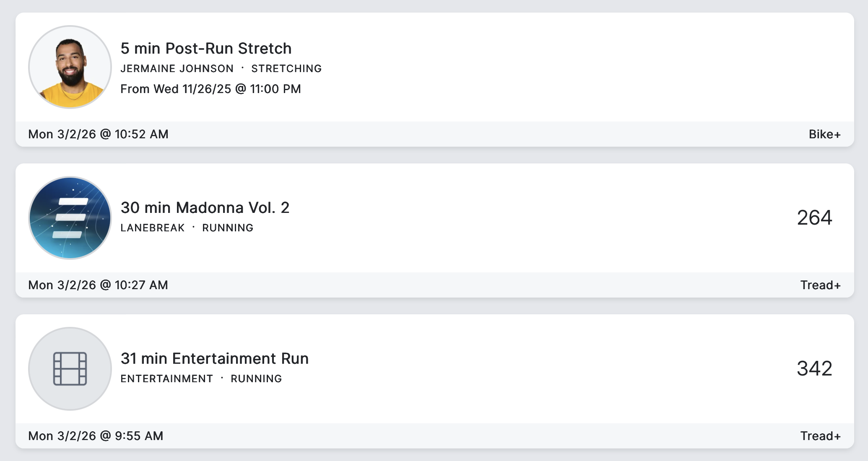
Task: Click Jermaine Johnson's instructor avatar
Action: click(x=70, y=67)
